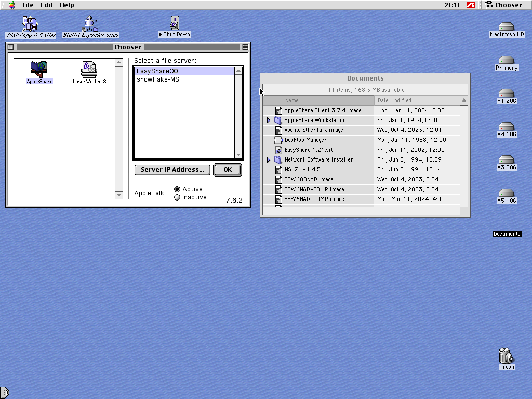Open the File menu
This screenshot has width=532, height=399.
click(28, 5)
